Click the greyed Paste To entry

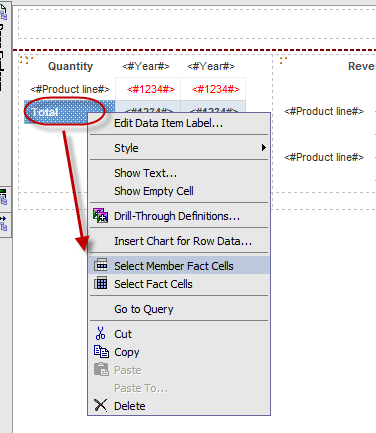pos(179,388)
